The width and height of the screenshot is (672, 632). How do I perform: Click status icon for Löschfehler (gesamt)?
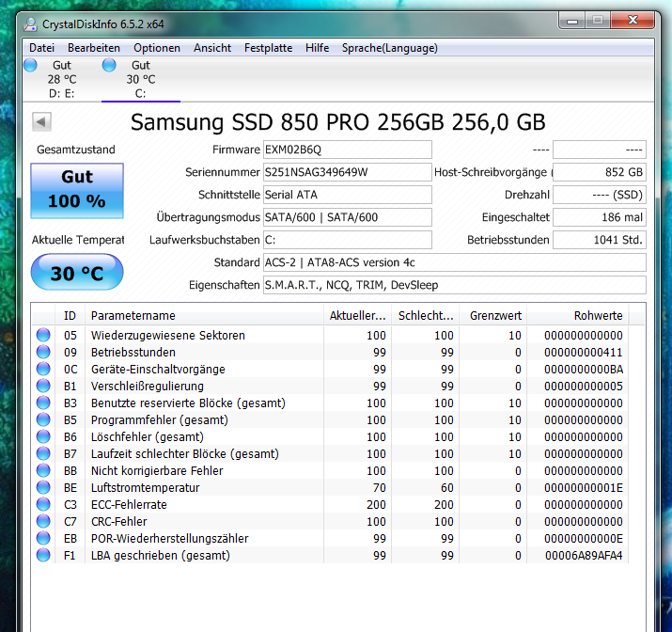click(x=43, y=436)
